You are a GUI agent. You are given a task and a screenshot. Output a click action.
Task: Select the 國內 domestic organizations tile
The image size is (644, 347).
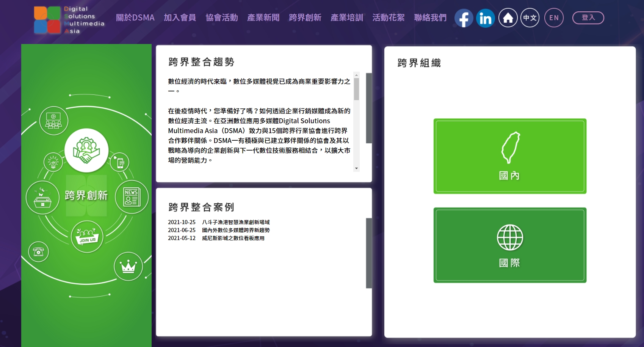(x=510, y=156)
